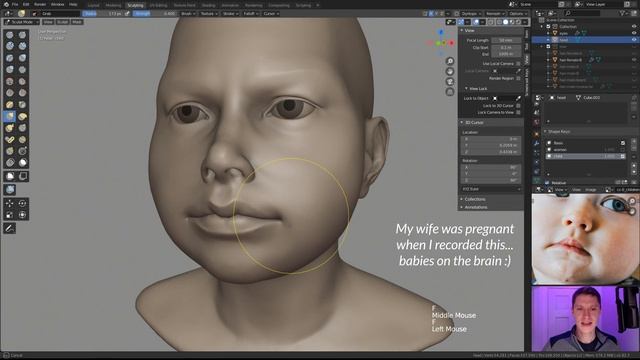Enable Use Local Camera checkbox
The height and width of the screenshot is (360, 640).
[x=518, y=64]
